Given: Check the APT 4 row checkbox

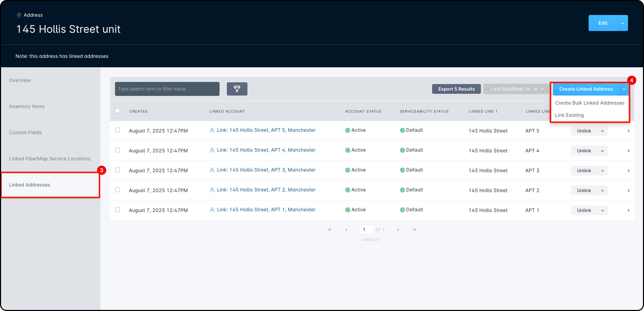Looking at the screenshot, I should (x=117, y=150).
